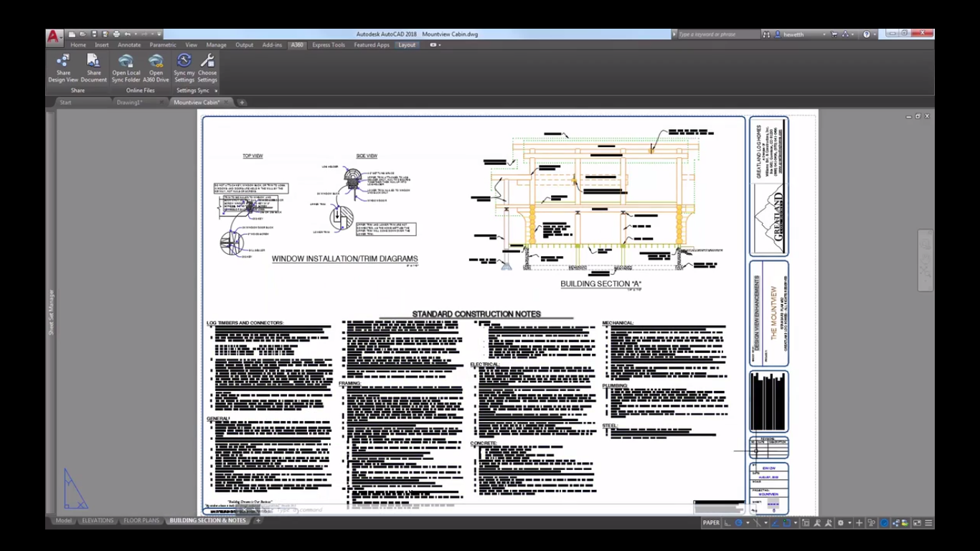Viewport: 980px width, 551px height.
Task: Toggle Sync my Settings
Action: tap(184, 67)
